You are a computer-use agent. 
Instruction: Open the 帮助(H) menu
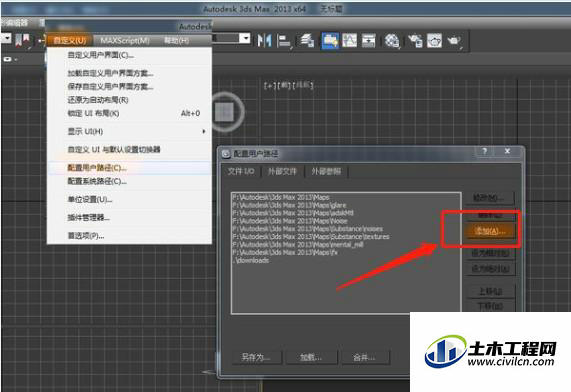pos(176,40)
